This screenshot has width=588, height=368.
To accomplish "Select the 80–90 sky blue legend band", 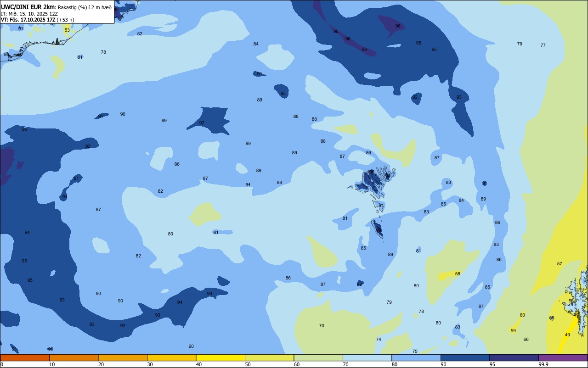I will 416,357.
